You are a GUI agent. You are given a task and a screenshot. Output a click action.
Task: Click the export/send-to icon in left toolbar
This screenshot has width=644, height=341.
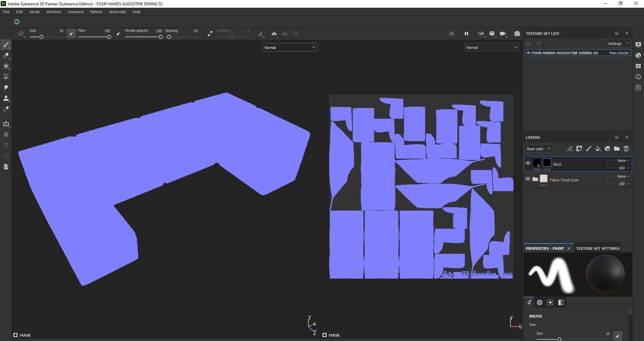6,124
